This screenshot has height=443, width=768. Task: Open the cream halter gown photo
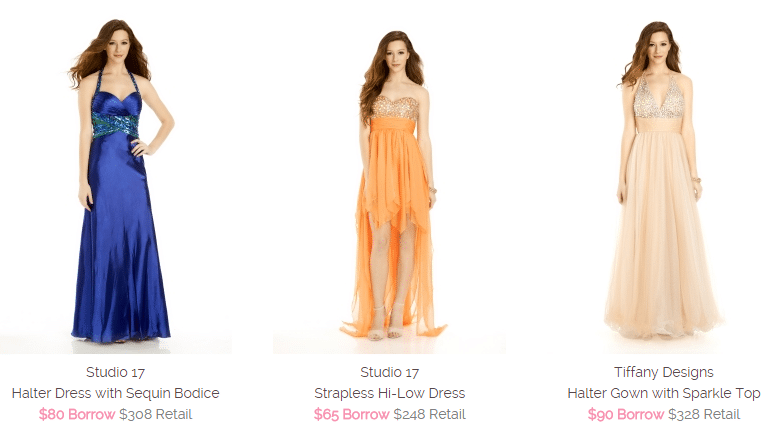point(664,179)
